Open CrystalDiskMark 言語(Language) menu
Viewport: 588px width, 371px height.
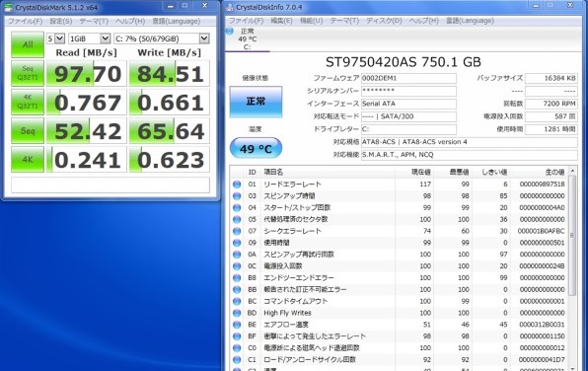click(x=177, y=21)
